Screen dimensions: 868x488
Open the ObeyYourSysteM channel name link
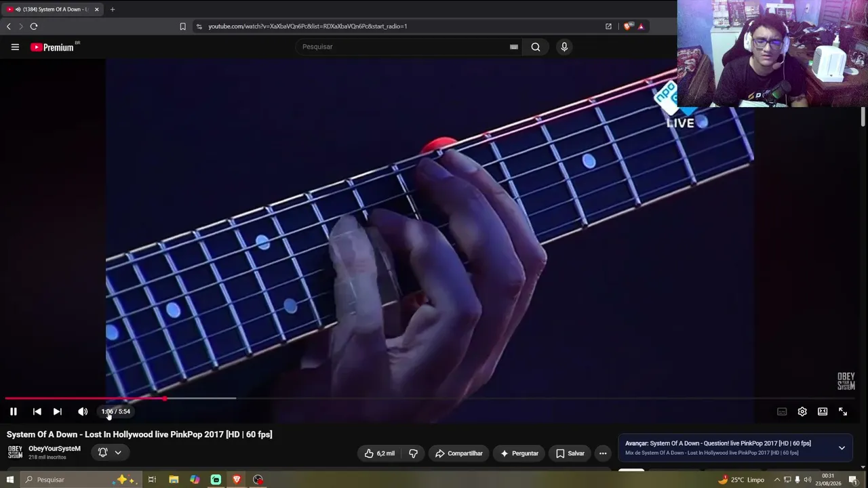point(54,449)
